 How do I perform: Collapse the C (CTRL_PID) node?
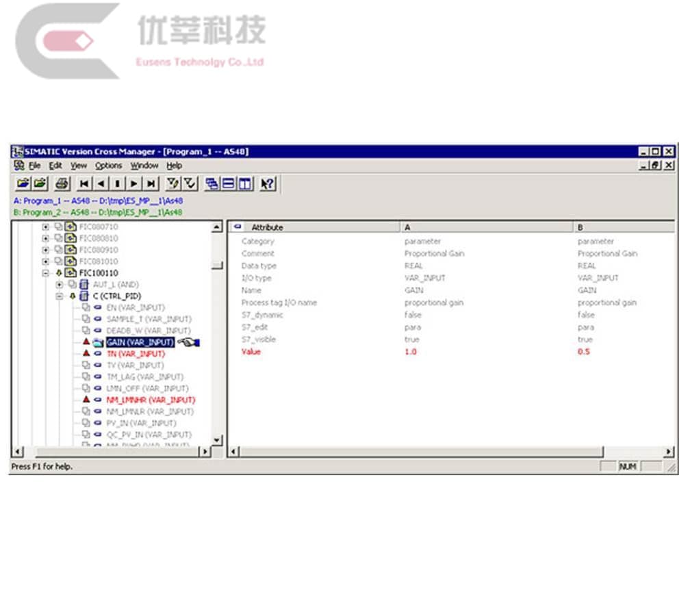click(60, 296)
